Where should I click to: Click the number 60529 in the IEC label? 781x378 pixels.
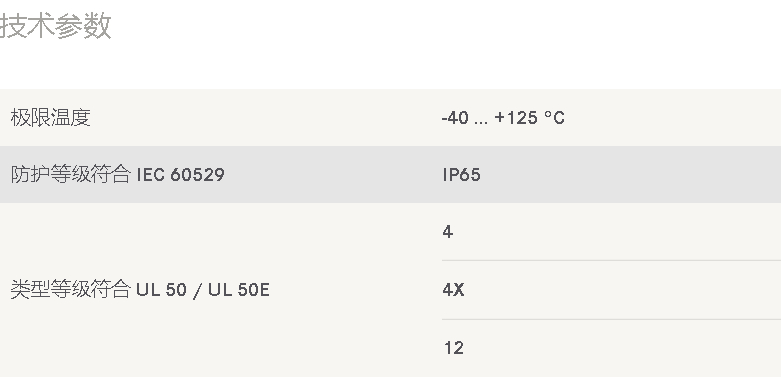point(197,175)
